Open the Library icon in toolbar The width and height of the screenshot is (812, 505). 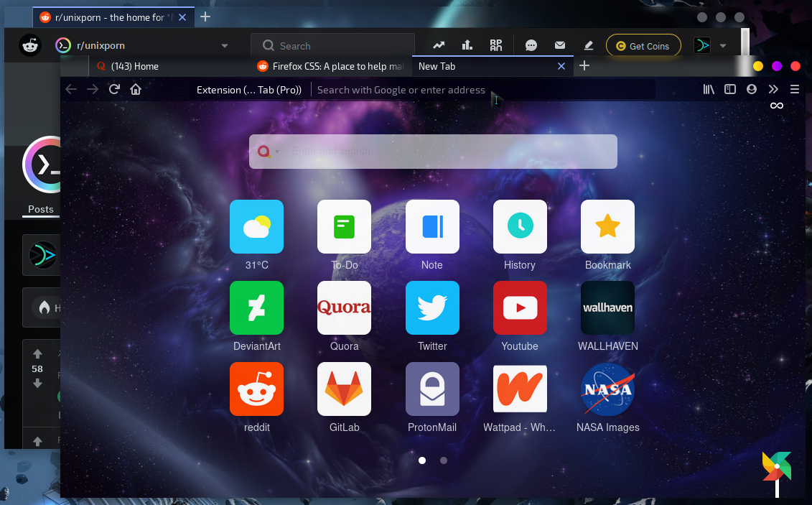(x=709, y=89)
